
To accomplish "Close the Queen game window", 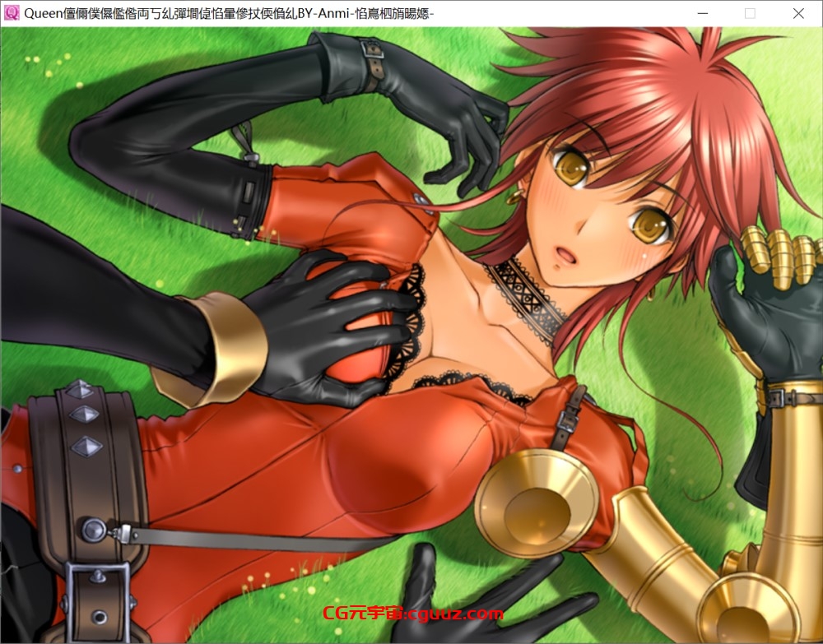I will click(x=798, y=14).
